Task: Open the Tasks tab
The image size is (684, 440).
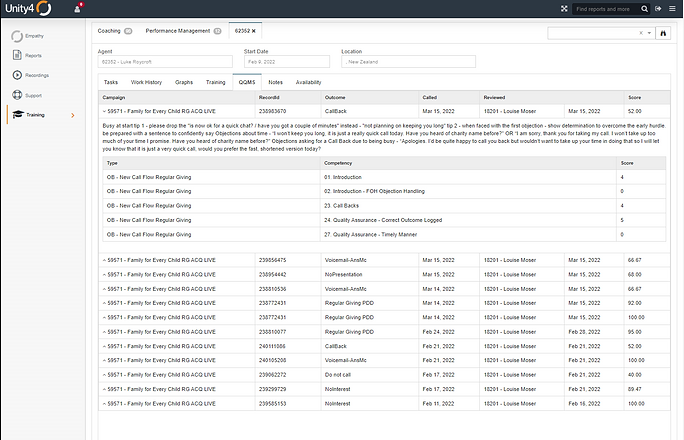Action: pos(111,82)
